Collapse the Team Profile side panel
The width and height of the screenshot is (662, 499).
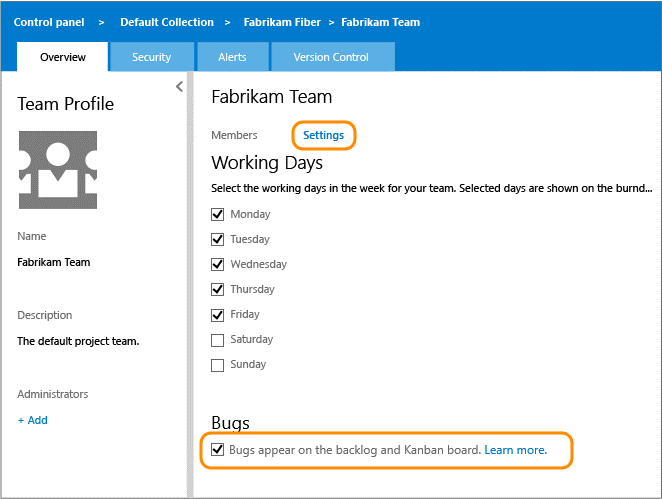(x=180, y=87)
